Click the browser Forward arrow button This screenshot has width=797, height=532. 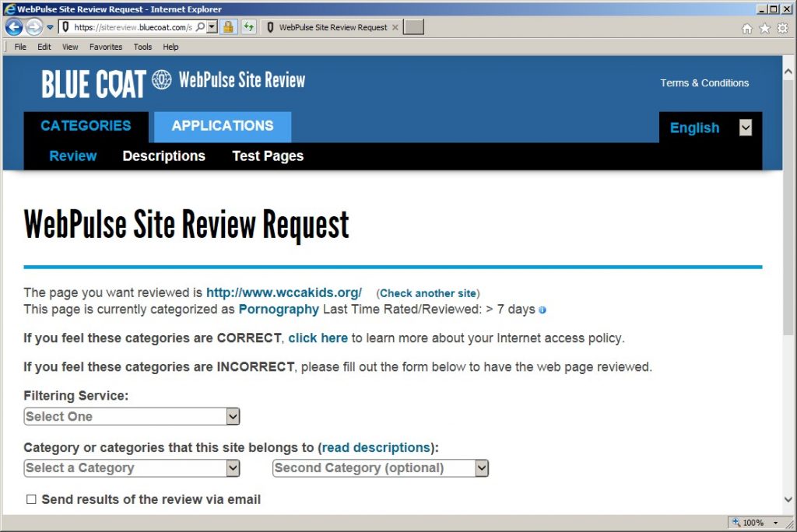(x=33, y=27)
